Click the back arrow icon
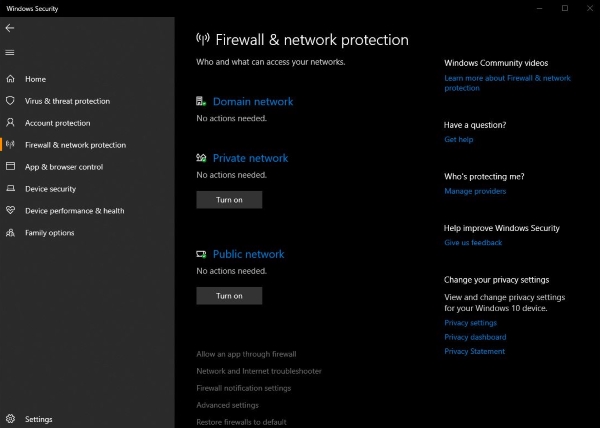 10,28
